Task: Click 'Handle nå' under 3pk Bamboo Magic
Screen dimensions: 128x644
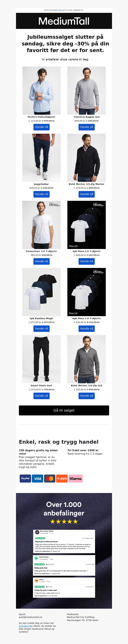Action: tap(41, 329)
